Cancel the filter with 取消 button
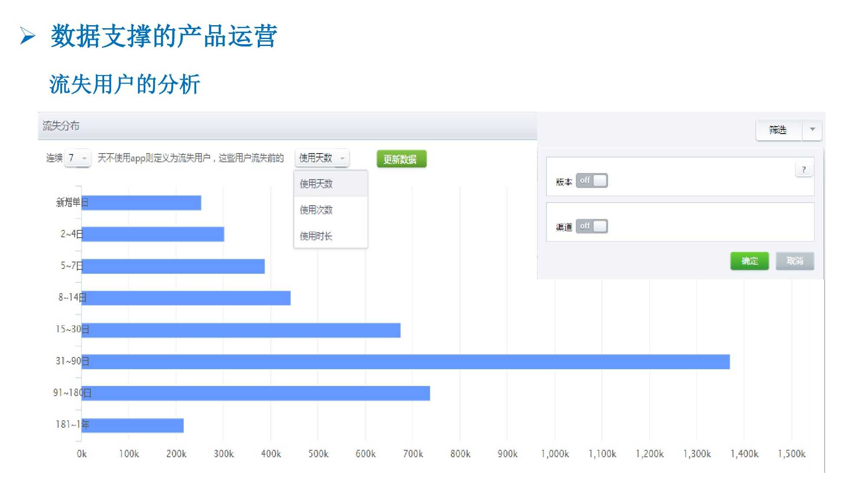The image size is (868, 488). (x=795, y=261)
